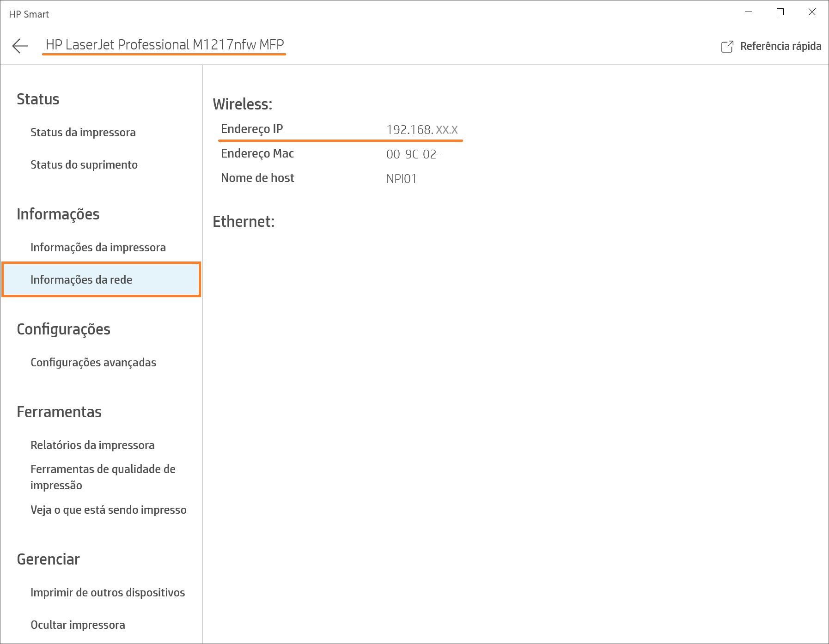The height and width of the screenshot is (644, 829).
Task: Click the Configurações section heading
Action: [x=64, y=329]
